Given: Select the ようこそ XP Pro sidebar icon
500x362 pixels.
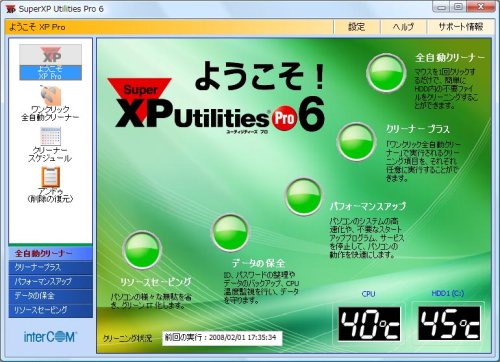Looking at the screenshot, I should 50,62.
